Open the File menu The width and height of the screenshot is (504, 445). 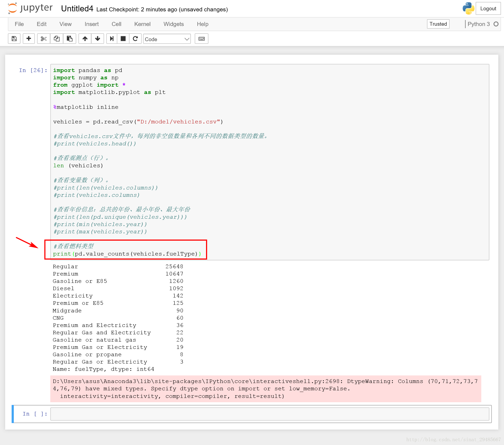[19, 24]
